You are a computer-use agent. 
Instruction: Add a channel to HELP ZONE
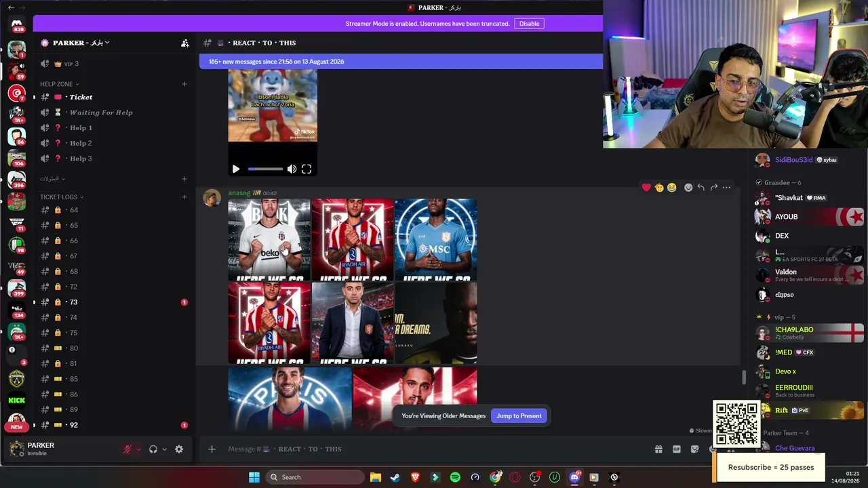184,84
